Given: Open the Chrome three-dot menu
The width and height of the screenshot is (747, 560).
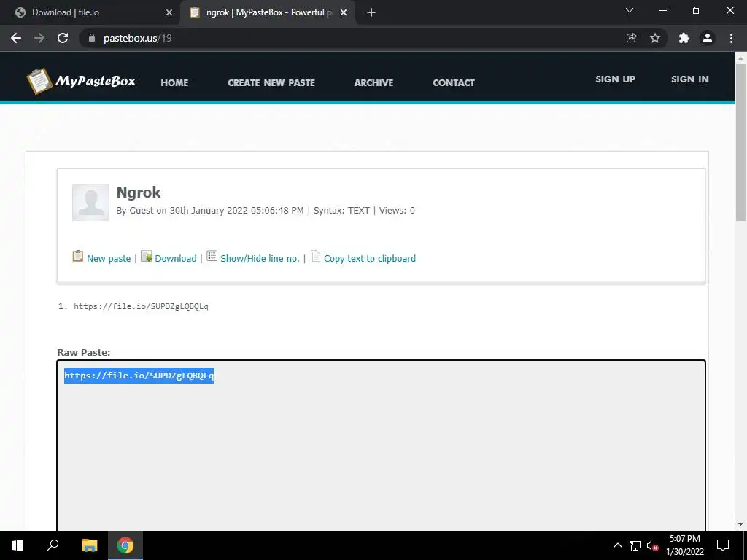Looking at the screenshot, I should point(731,38).
